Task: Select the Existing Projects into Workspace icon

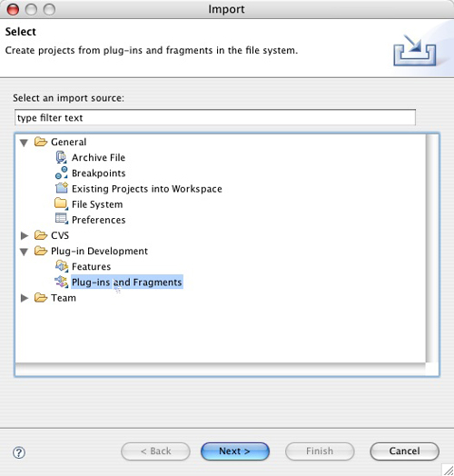Action: coord(62,188)
